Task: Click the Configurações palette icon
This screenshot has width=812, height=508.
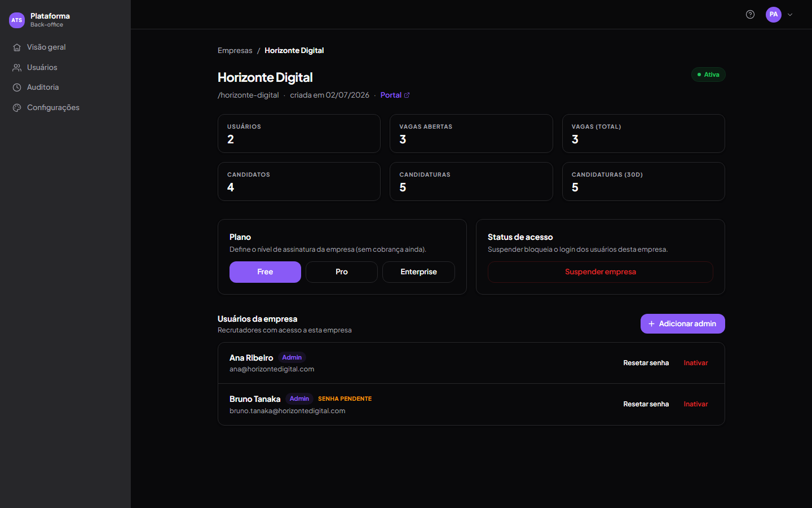Action: [17, 108]
